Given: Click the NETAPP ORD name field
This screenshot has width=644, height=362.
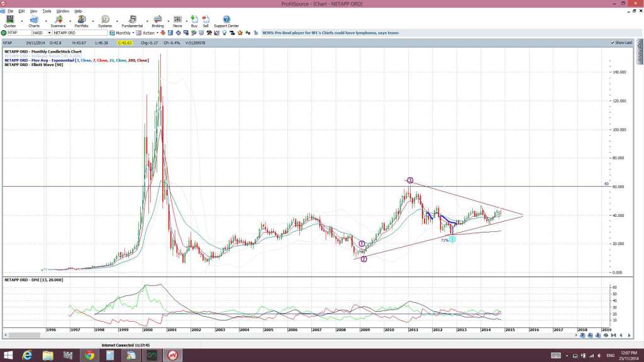Looking at the screenshot, I should click(80, 33).
